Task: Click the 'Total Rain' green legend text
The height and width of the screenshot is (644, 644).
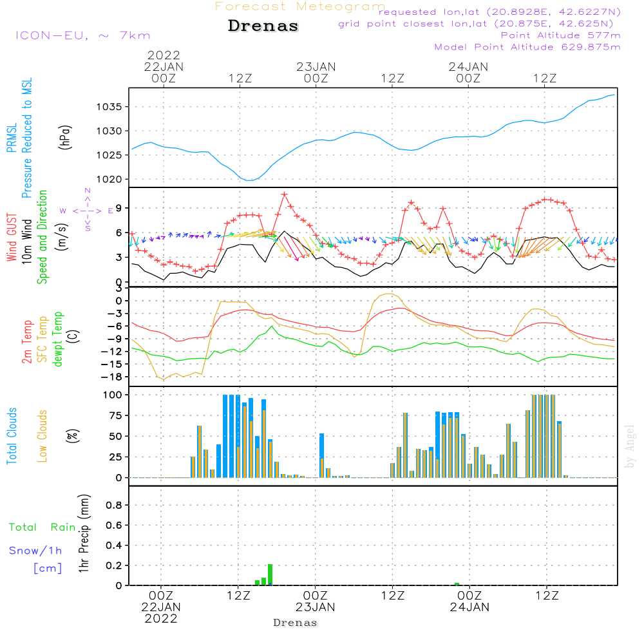Action: click(x=43, y=527)
